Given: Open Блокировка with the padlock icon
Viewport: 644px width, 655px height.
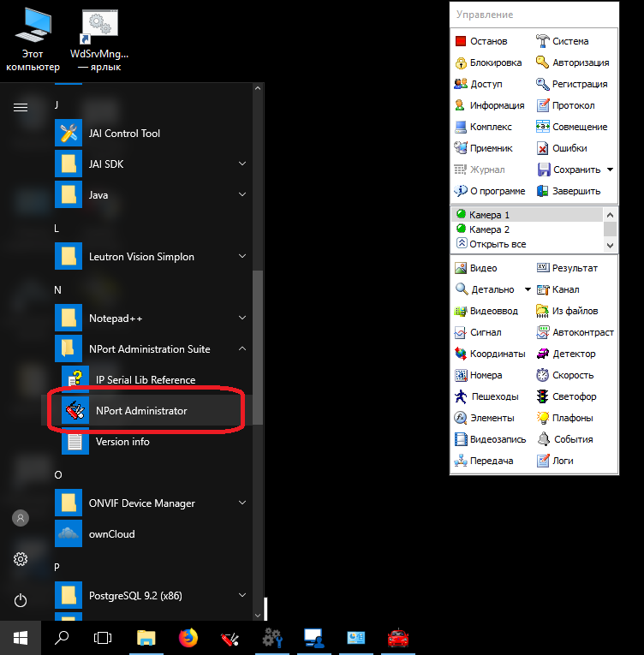Looking at the screenshot, I should [x=461, y=63].
